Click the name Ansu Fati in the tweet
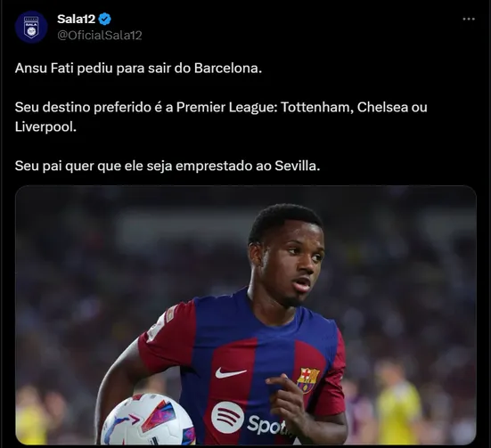Viewport: 491px width, 448px height. tap(44, 68)
